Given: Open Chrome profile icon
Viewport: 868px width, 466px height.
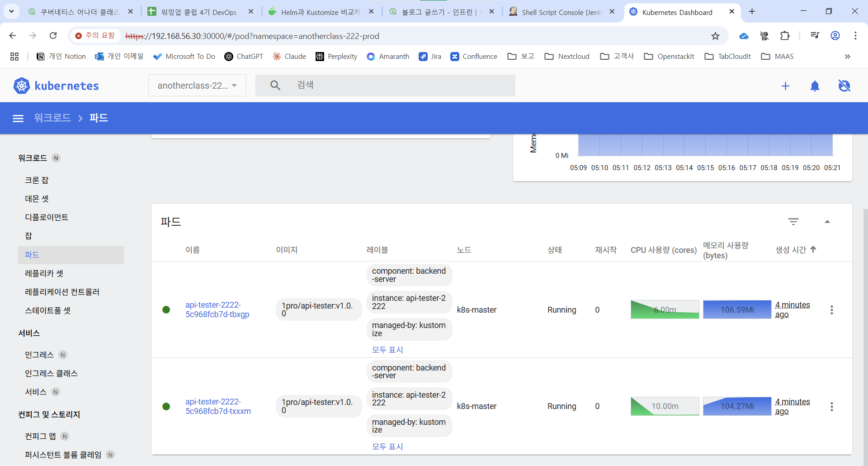Looking at the screenshot, I should tap(835, 36).
